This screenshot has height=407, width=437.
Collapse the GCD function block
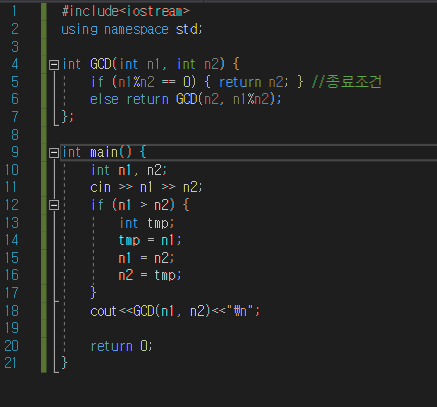pos(54,64)
